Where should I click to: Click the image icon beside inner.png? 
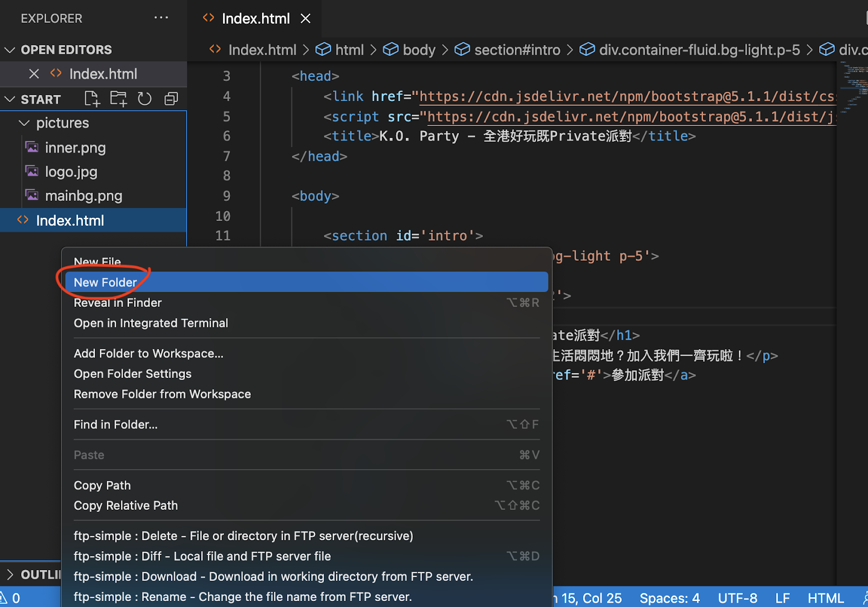click(x=32, y=147)
